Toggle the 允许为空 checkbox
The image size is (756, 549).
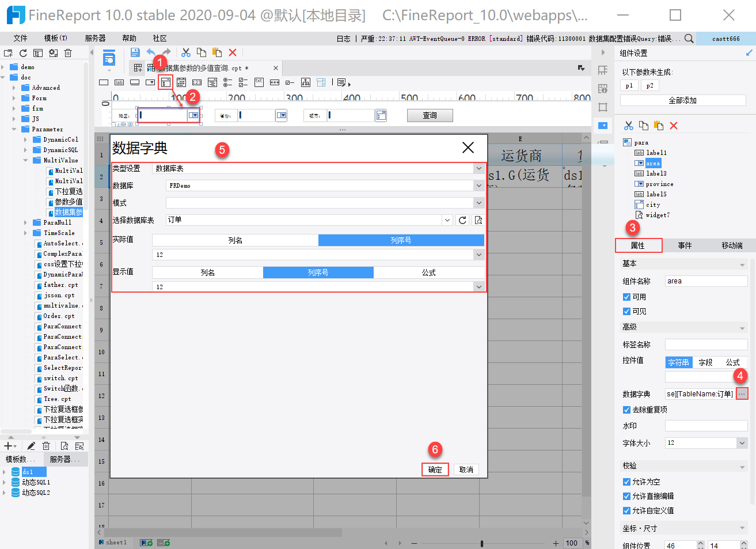[x=626, y=482]
